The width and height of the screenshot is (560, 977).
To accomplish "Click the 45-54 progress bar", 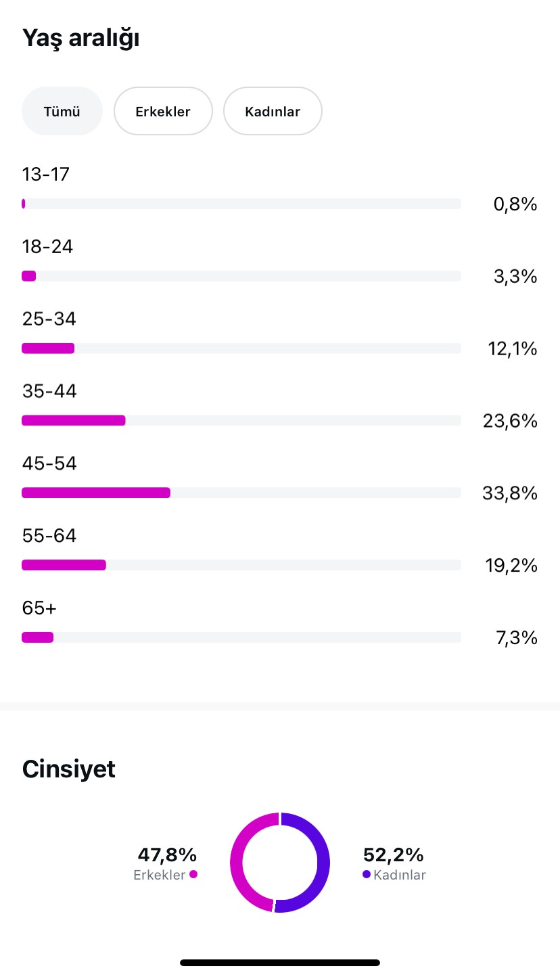I will (x=241, y=493).
